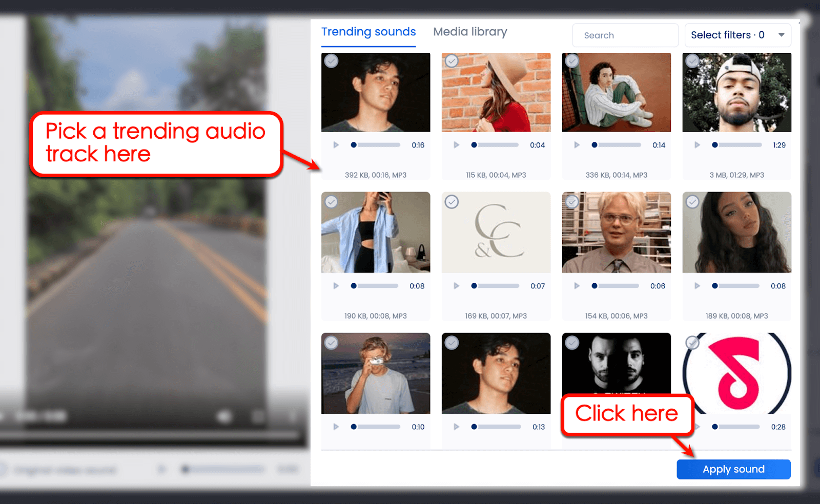This screenshot has width=820, height=504.
Task: Switch to the Media library tab
Action: click(x=470, y=32)
